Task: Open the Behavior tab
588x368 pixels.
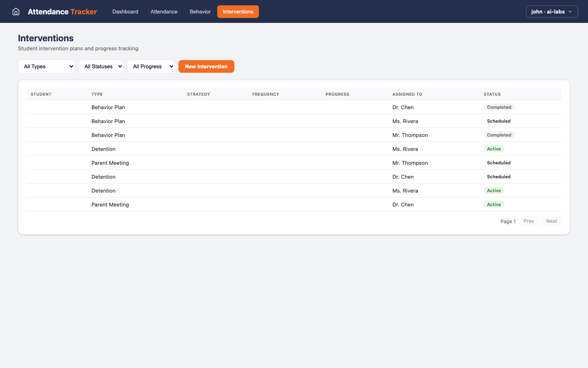Action: click(200, 11)
